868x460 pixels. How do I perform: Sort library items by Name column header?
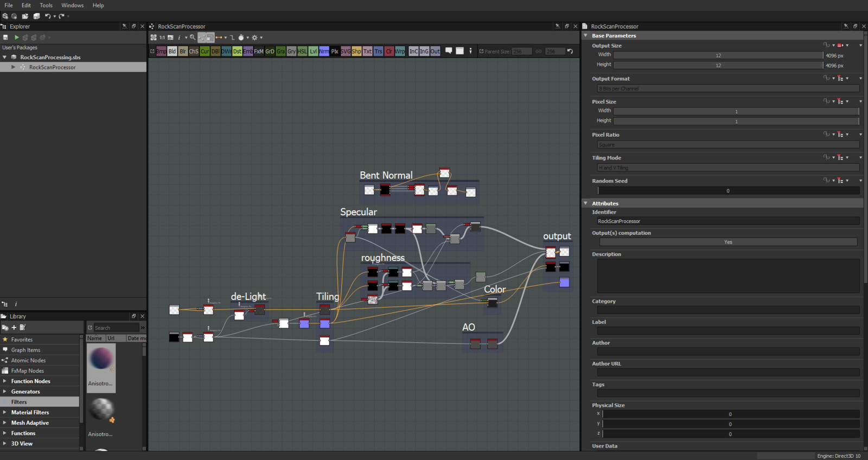click(96, 338)
